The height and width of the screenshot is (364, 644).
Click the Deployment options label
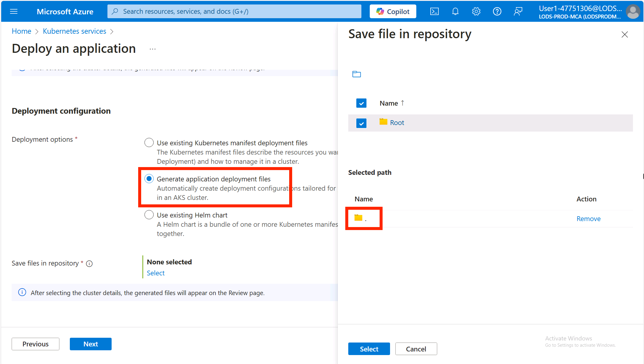pyautogui.click(x=42, y=139)
